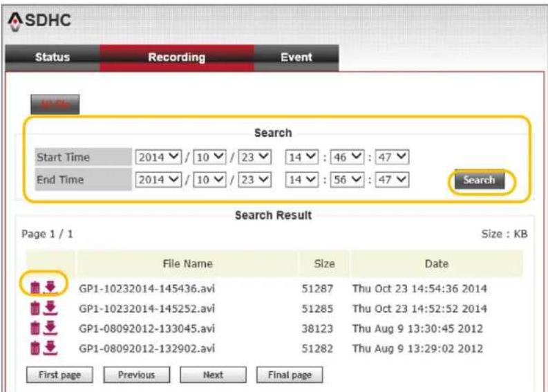Switch to the Recording tab

pyautogui.click(x=177, y=57)
